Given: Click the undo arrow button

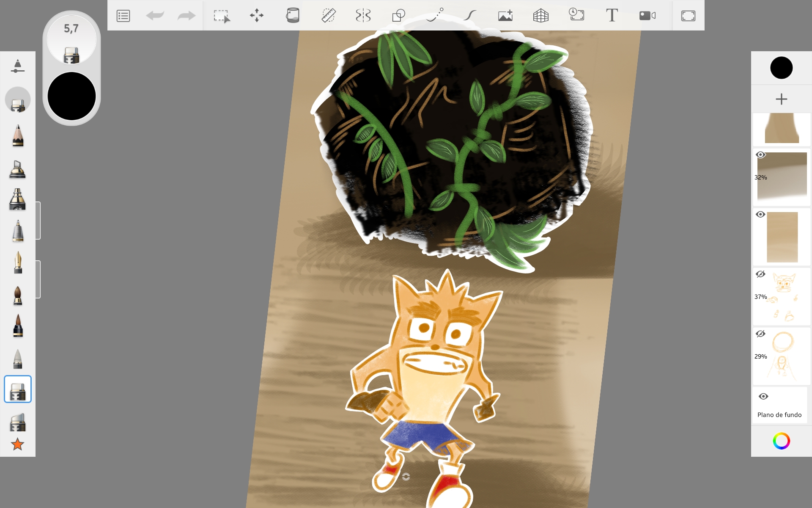Looking at the screenshot, I should tap(155, 16).
